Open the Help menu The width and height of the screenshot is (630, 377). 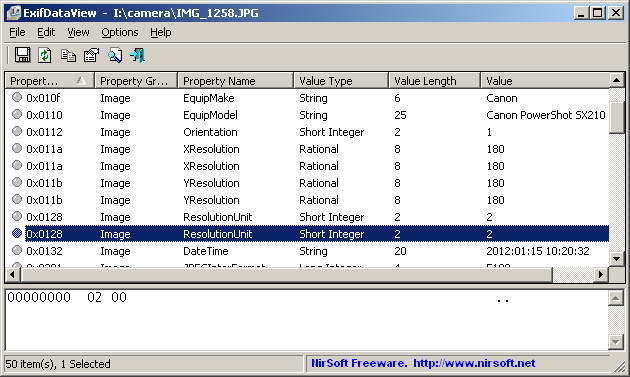(x=161, y=32)
